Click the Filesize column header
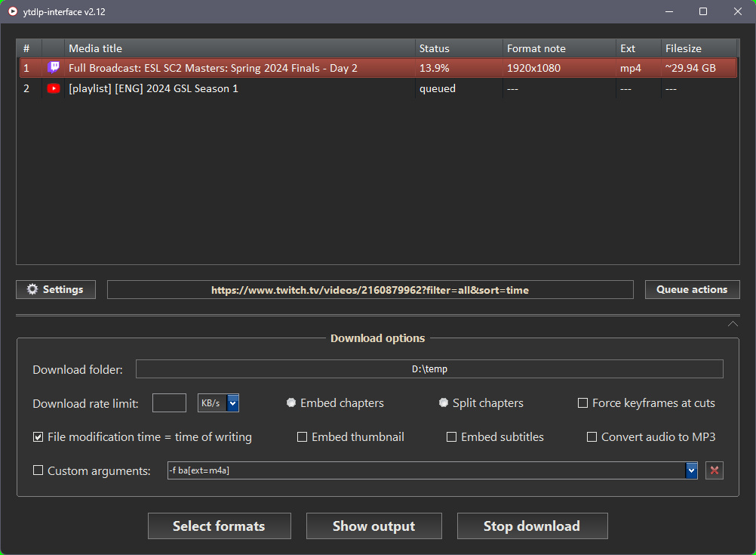Image resolution: width=756 pixels, height=555 pixels. [x=683, y=48]
